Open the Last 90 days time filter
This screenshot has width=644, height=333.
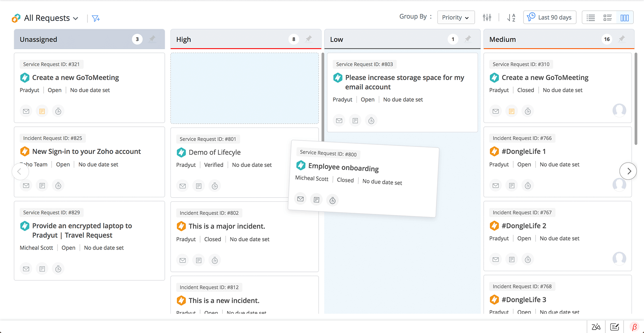549,17
